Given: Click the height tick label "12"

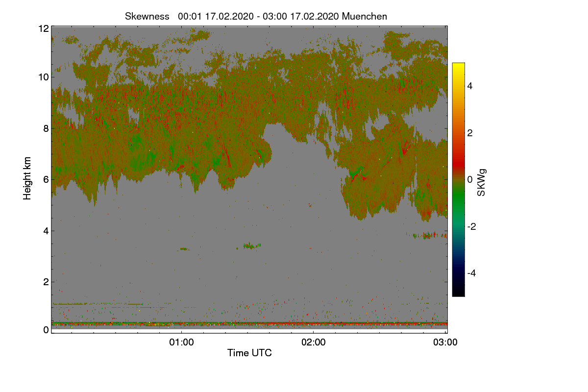Looking at the screenshot, I should [x=43, y=28].
